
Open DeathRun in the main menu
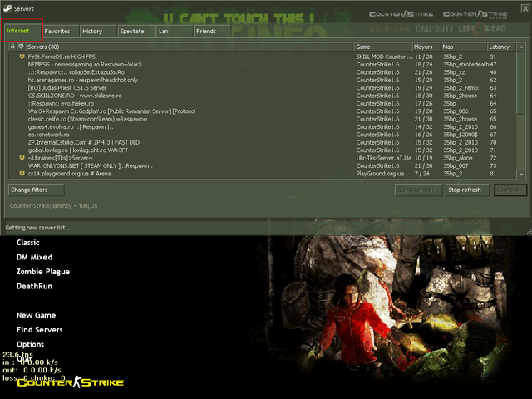tap(35, 286)
